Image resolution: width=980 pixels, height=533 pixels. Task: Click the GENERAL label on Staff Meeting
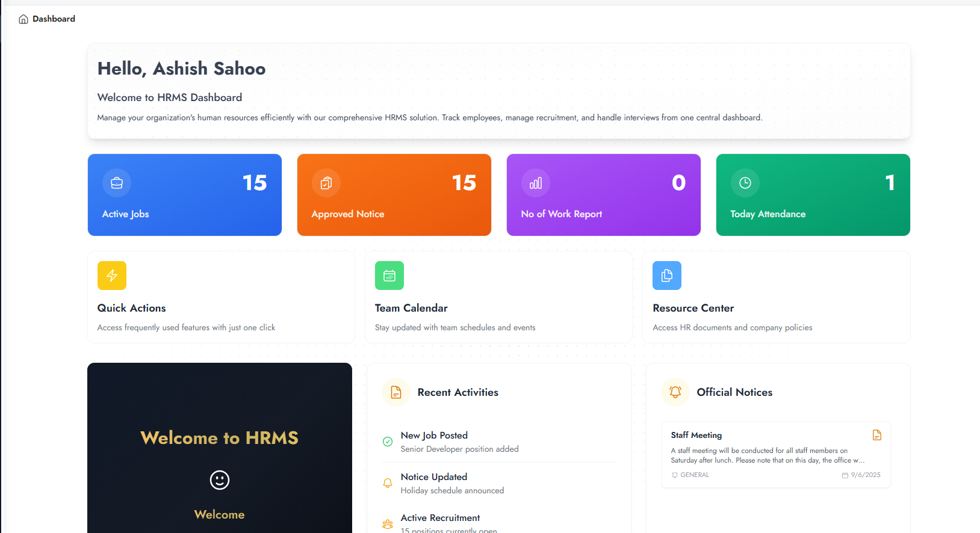695,475
